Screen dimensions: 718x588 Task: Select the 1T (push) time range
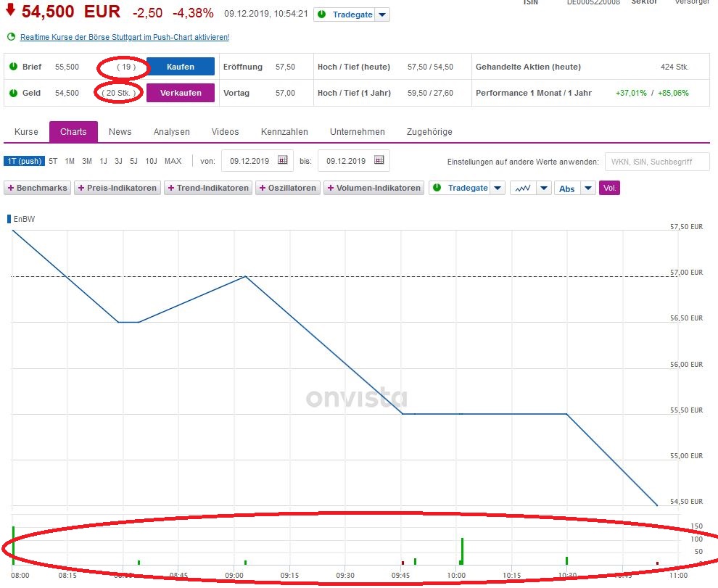24,161
